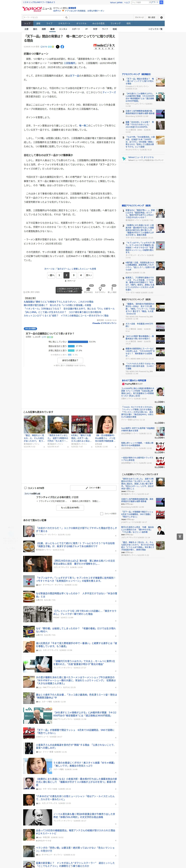Open マイページ button

[x=139, y=18]
